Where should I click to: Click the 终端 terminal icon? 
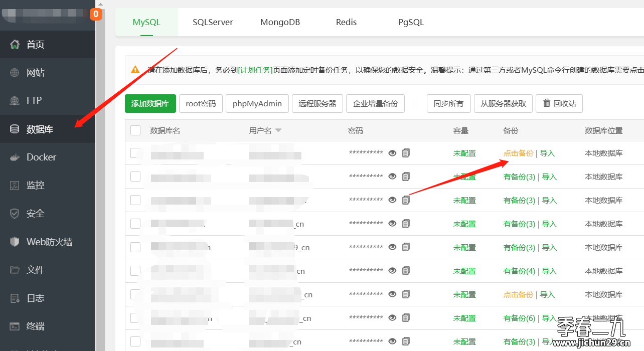point(15,326)
